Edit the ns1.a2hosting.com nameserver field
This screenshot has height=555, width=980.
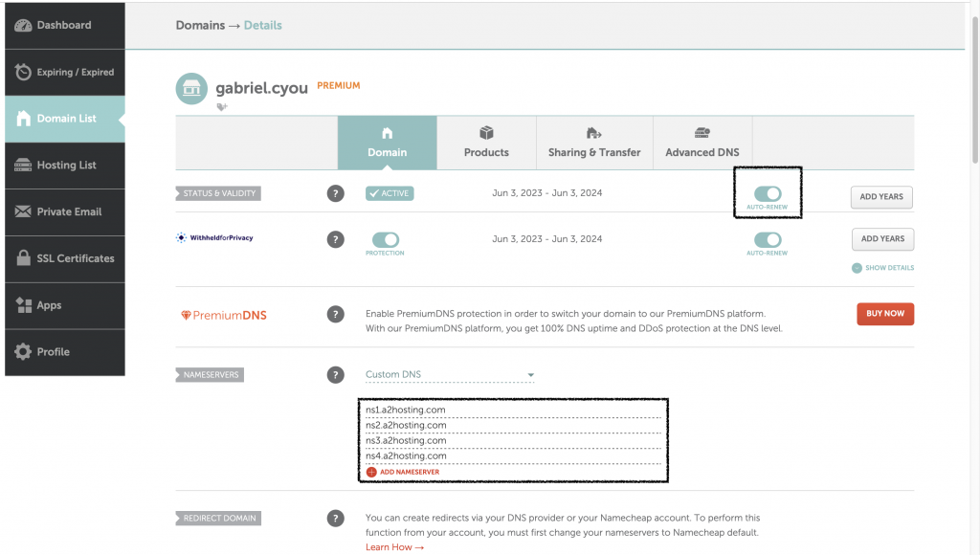click(513, 410)
